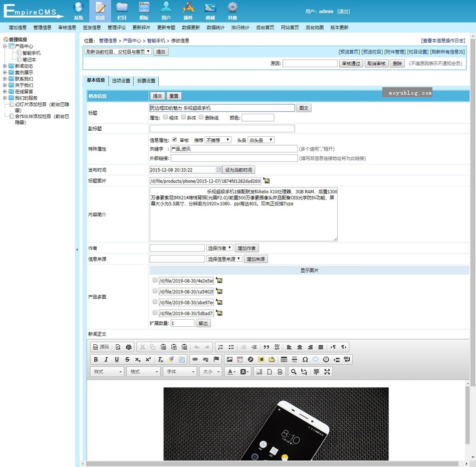
Task: Check the box for /d/file/2019-08-30/5dbad7 image
Action: click(x=155, y=313)
